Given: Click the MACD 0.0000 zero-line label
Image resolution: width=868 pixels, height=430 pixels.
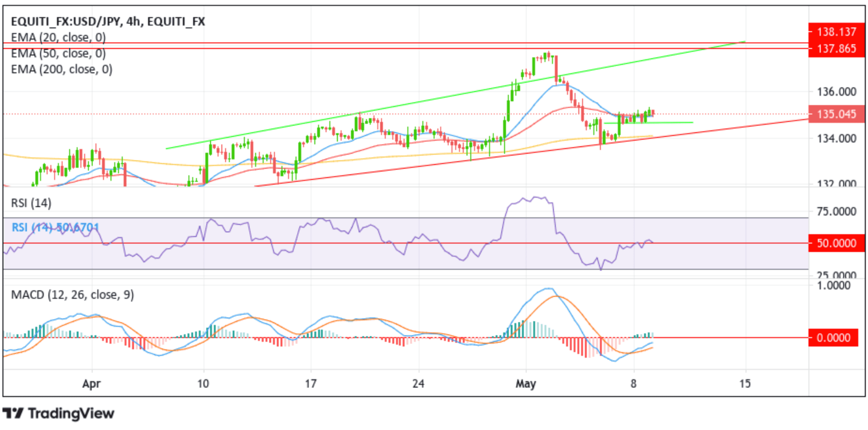Looking at the screenshot, I should [x=833, y=337].
